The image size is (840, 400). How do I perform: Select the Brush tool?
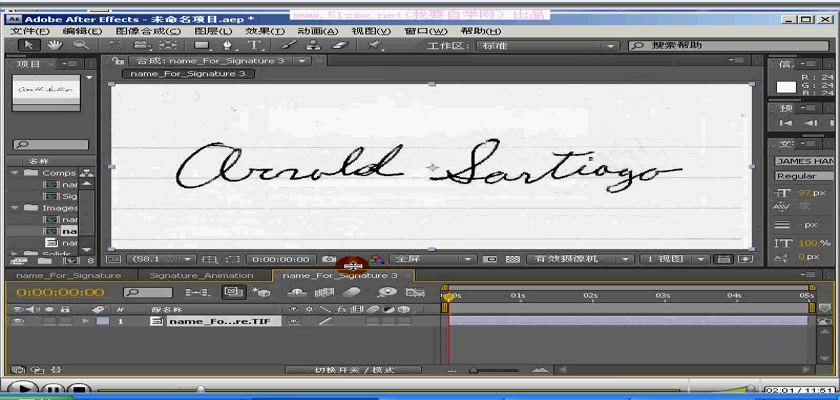click(288, 46)
